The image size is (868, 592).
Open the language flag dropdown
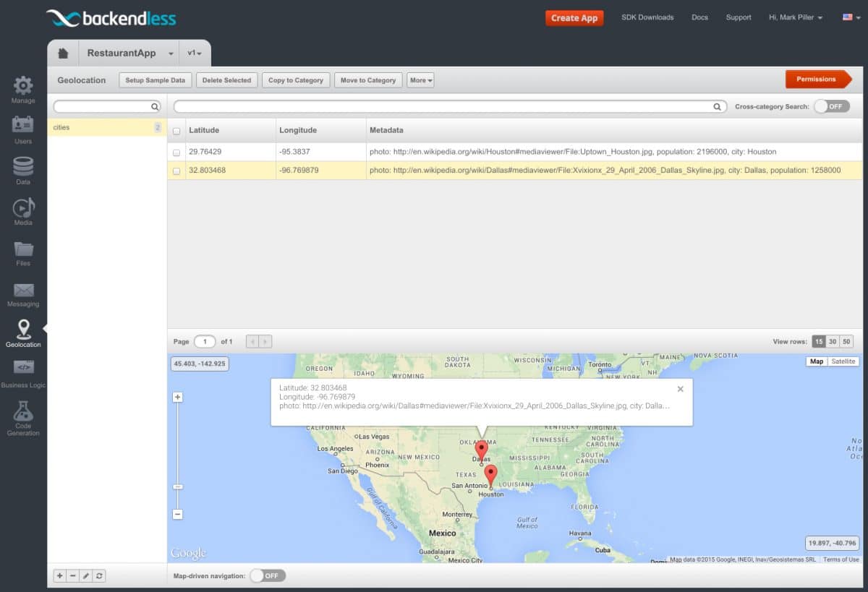[851, 17]
